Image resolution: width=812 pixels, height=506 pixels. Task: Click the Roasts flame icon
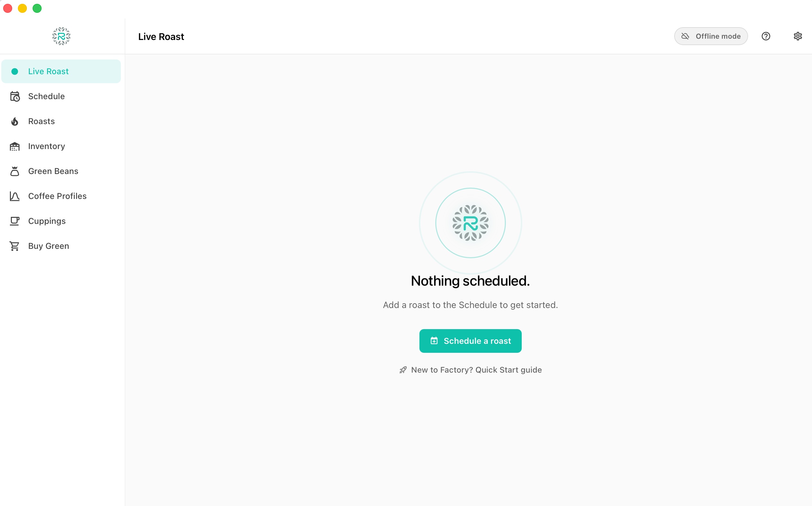(x=15, y=122)
